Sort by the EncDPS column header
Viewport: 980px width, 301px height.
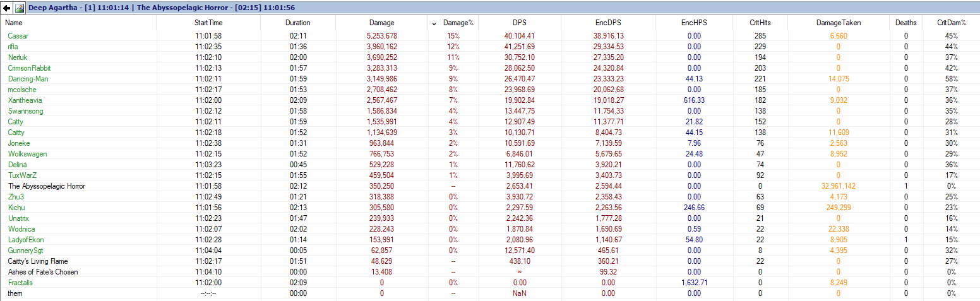pyautogui.click(x=608, y=23)
